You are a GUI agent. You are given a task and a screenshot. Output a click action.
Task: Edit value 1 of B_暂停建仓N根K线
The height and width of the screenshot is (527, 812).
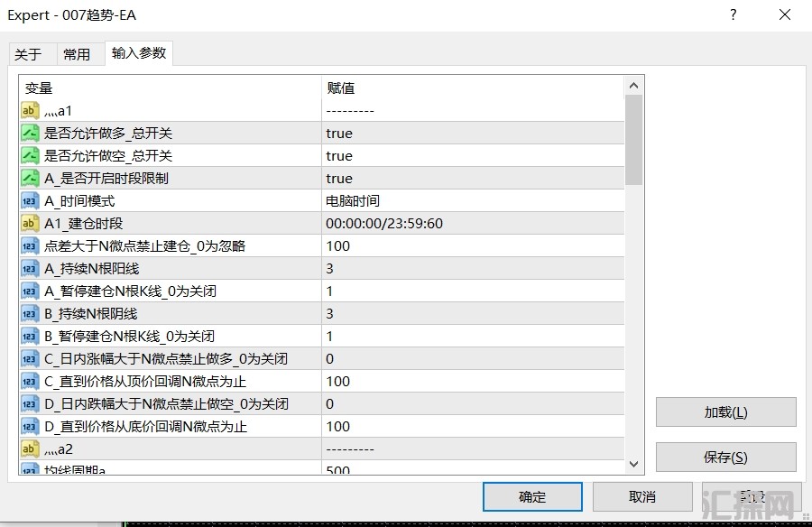click(473, 336)
